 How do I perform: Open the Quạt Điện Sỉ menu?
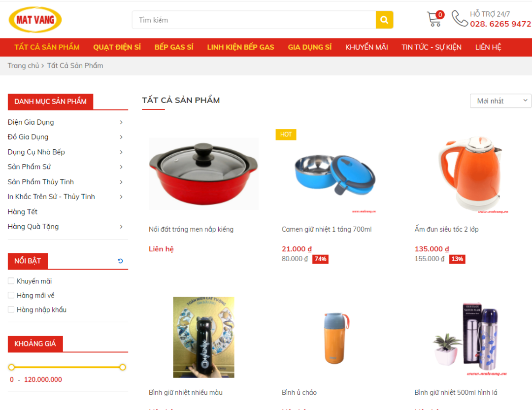point(117,47)
